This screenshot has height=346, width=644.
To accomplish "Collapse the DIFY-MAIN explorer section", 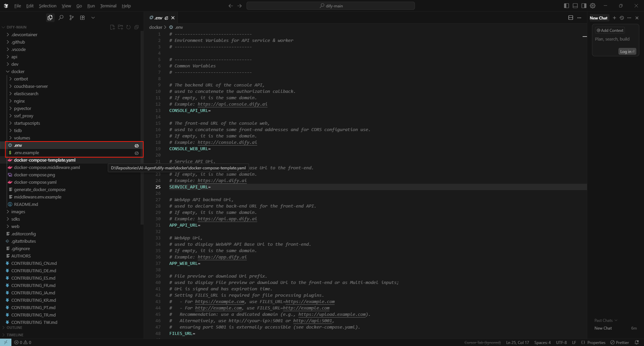I will pos(16,27).
